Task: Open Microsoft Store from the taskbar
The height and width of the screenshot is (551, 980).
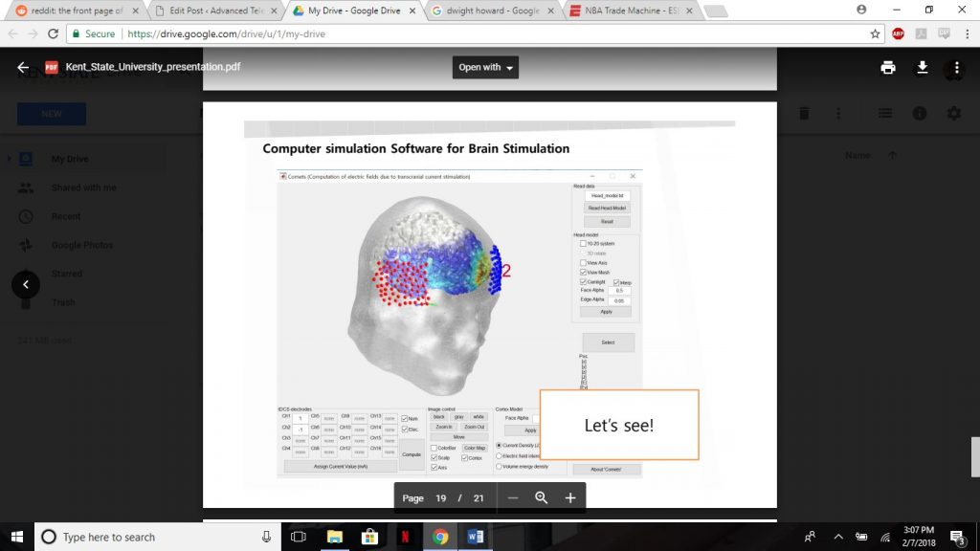Action: [x=369, y=537]
